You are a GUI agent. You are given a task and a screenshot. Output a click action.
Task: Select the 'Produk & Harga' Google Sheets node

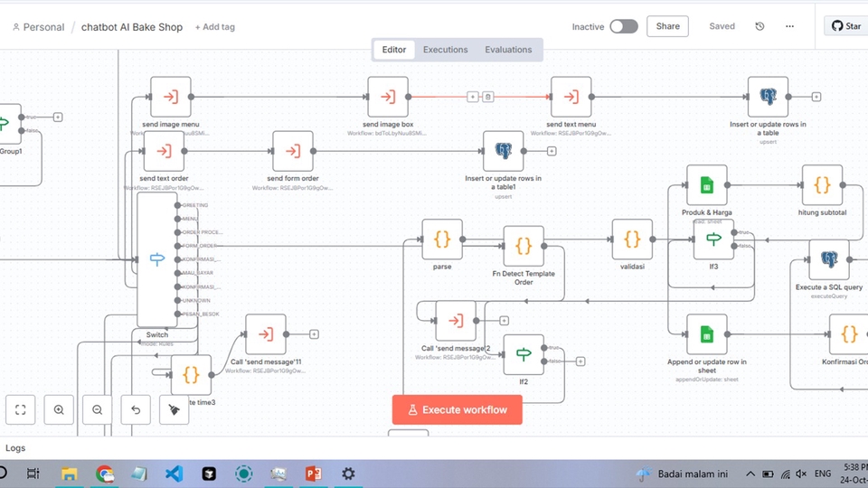[706, 185]
